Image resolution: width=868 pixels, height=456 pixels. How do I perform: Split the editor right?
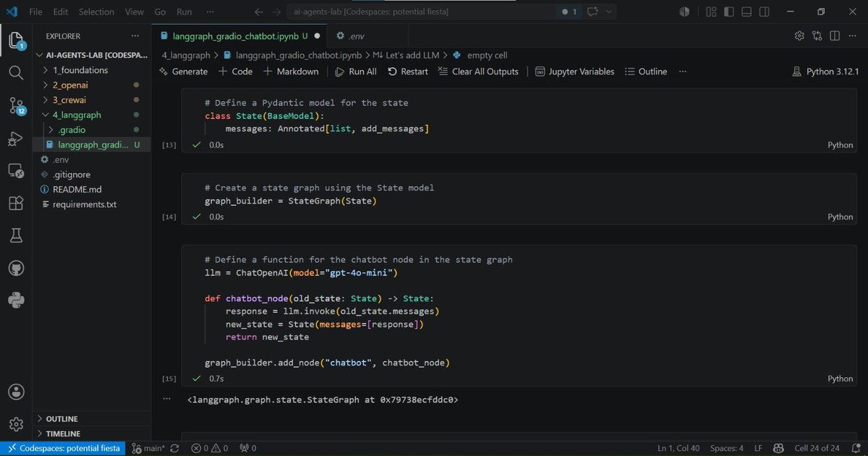click(x=835, y=35)
